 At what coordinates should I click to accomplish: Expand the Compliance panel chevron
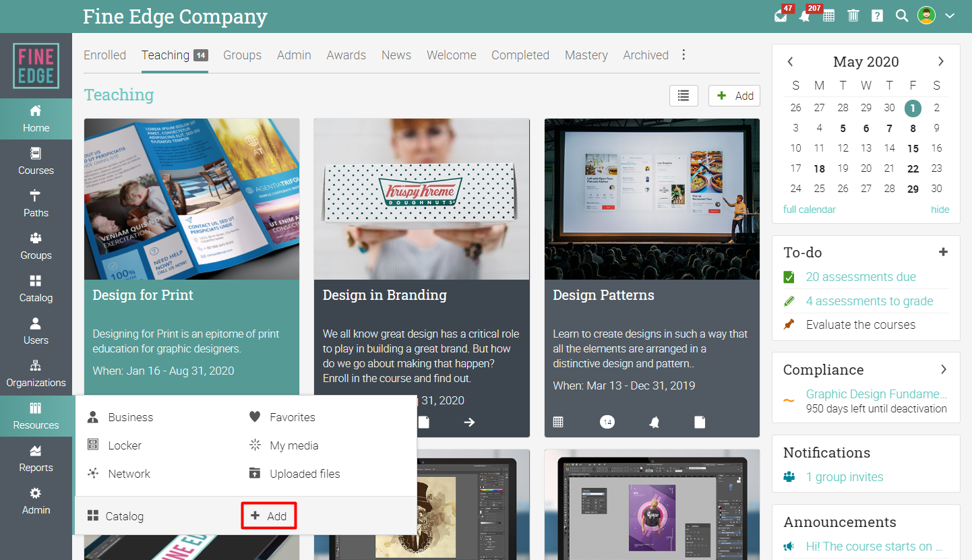click(944, 369)
